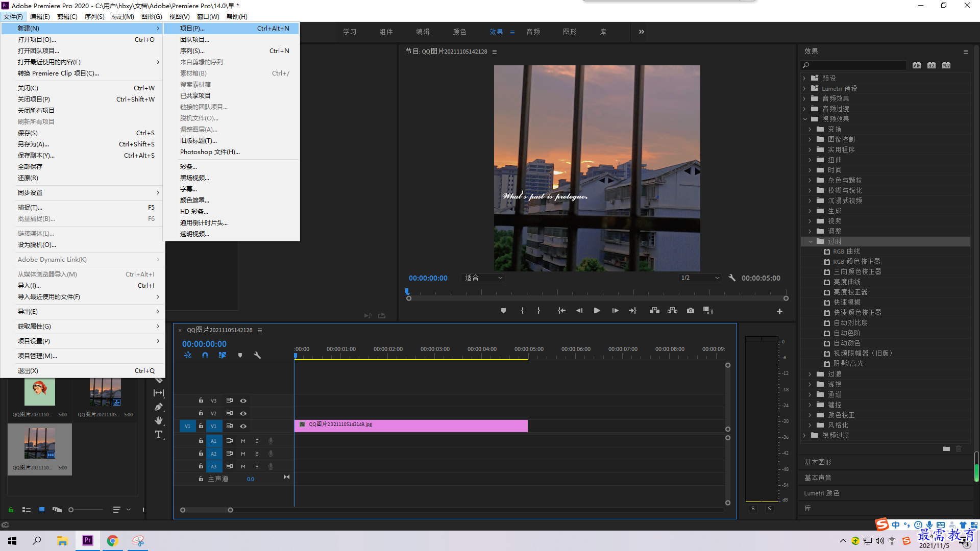This screenshot has width=980, height=551.
Task: Select the Type tool
Action: coord(159,435)
